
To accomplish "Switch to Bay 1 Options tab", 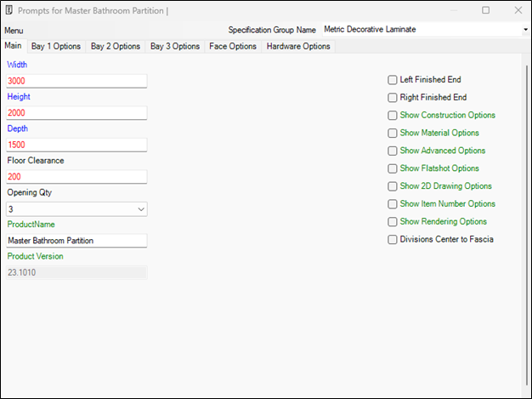I will [56, 46].
